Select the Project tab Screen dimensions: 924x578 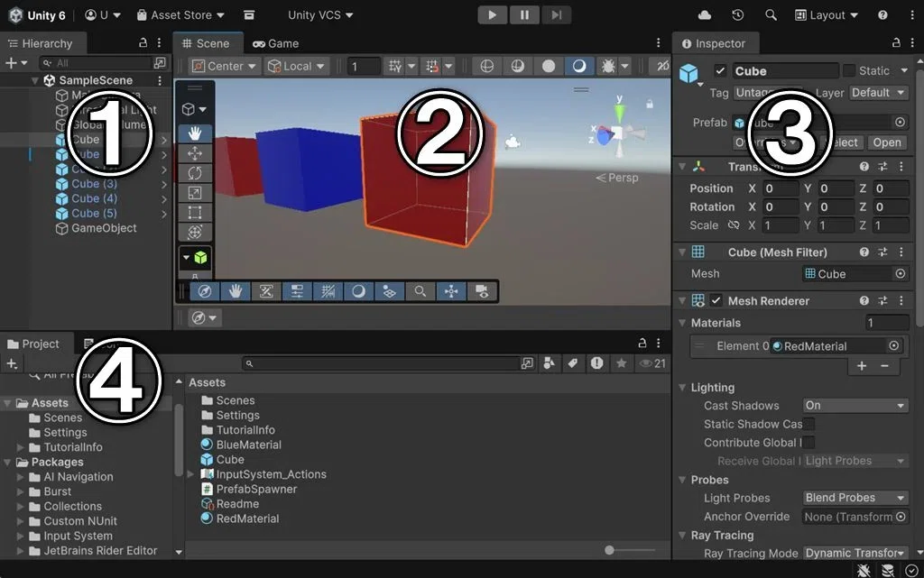coord(34,344)
